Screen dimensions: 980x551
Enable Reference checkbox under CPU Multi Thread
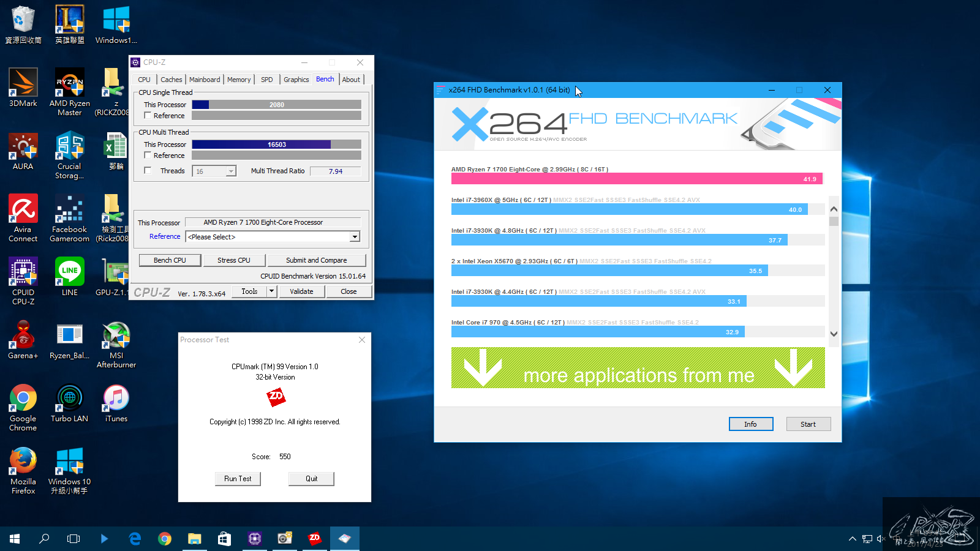pos(148,156)
